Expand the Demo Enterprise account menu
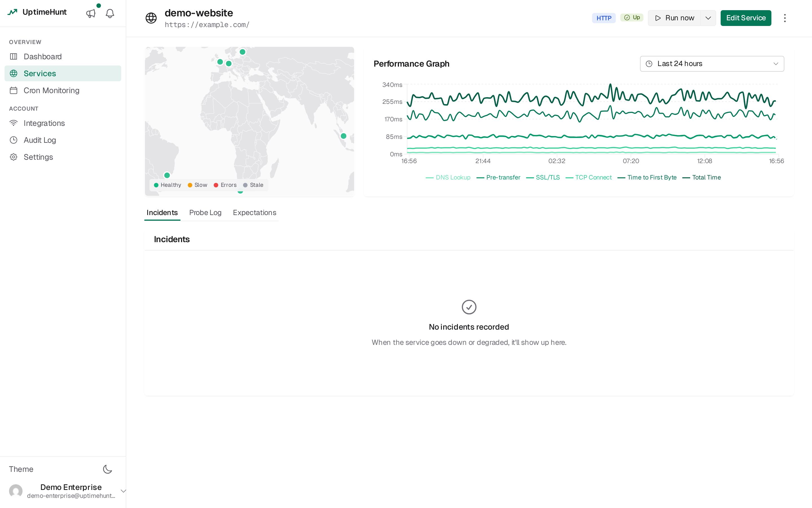 123,491
